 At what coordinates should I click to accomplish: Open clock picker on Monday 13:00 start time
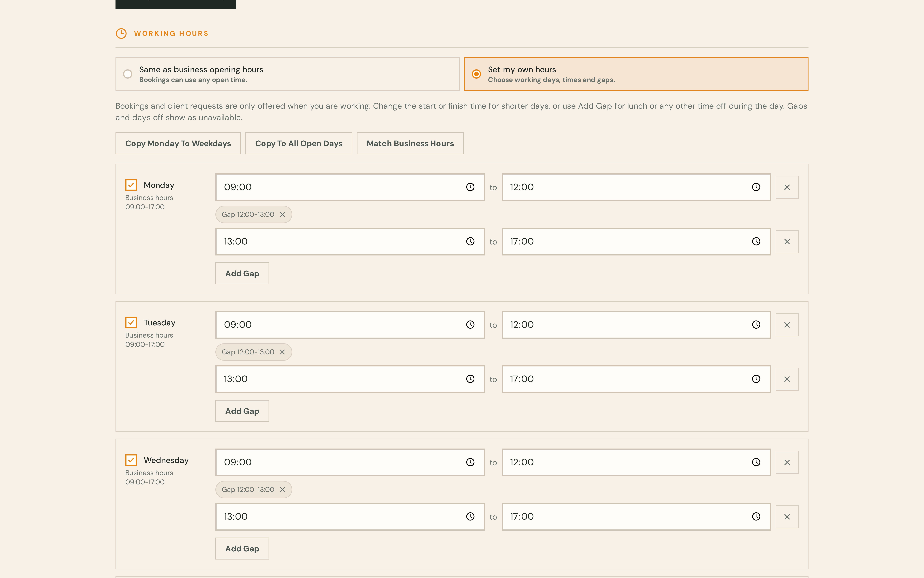pyautogui.click(x=470, y=241)
